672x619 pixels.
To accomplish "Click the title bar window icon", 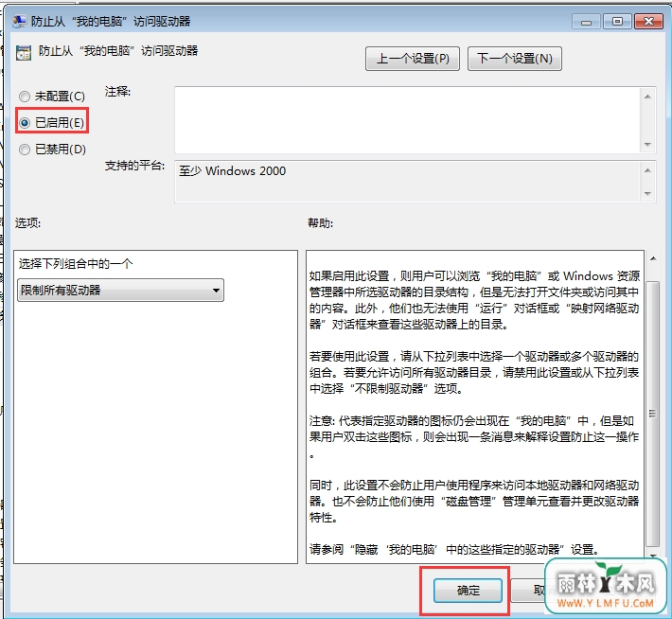I will pos(20,21).
